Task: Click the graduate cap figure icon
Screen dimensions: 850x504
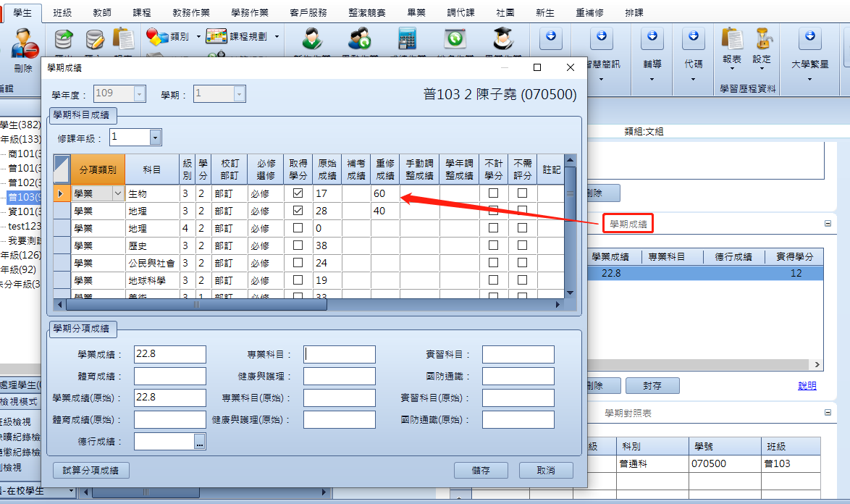Action: point(504,39)
